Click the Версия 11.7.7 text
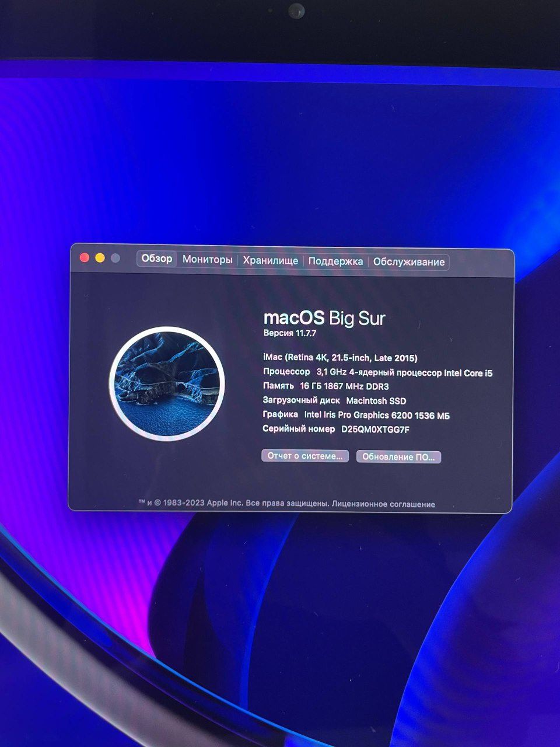 (290, 333)
